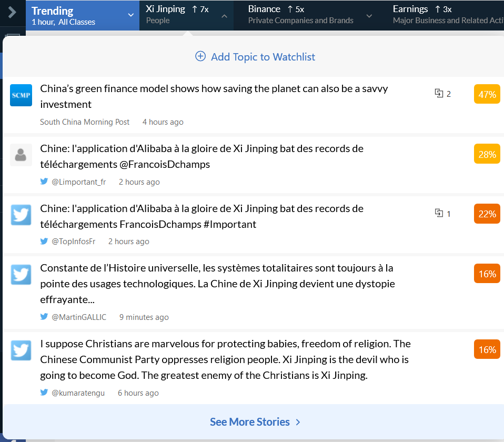Select the Binance trending tab
Screen dimensions: 504x442
[306, 15]
